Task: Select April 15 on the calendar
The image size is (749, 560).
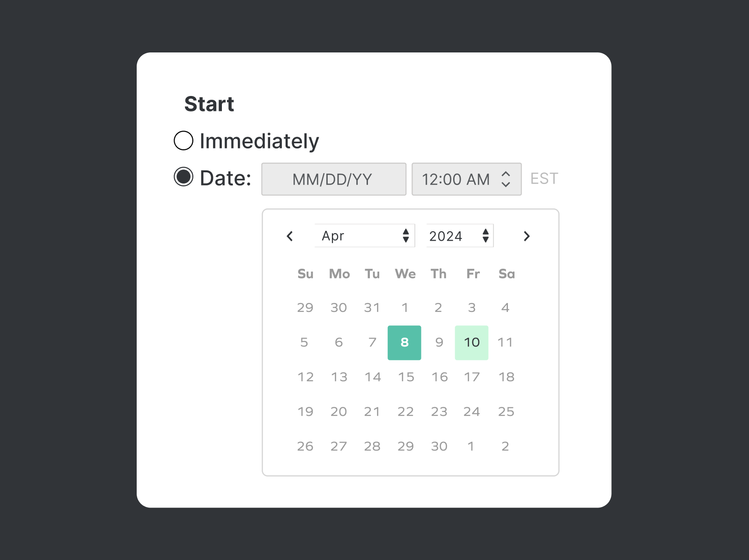Action: [405, 377]
